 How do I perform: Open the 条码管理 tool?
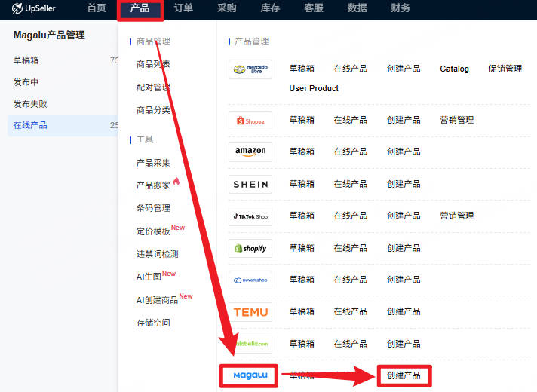(x=153, y=208)
